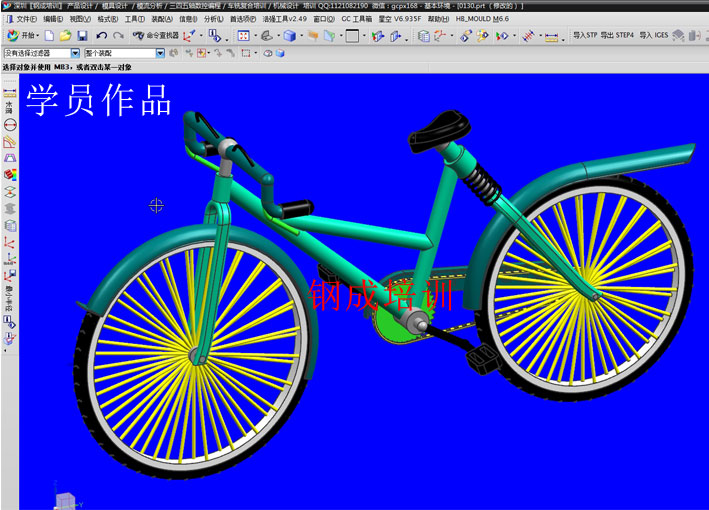
Task: Expand the shaded cube rendering style dropdown arrow
Action: 301,36
